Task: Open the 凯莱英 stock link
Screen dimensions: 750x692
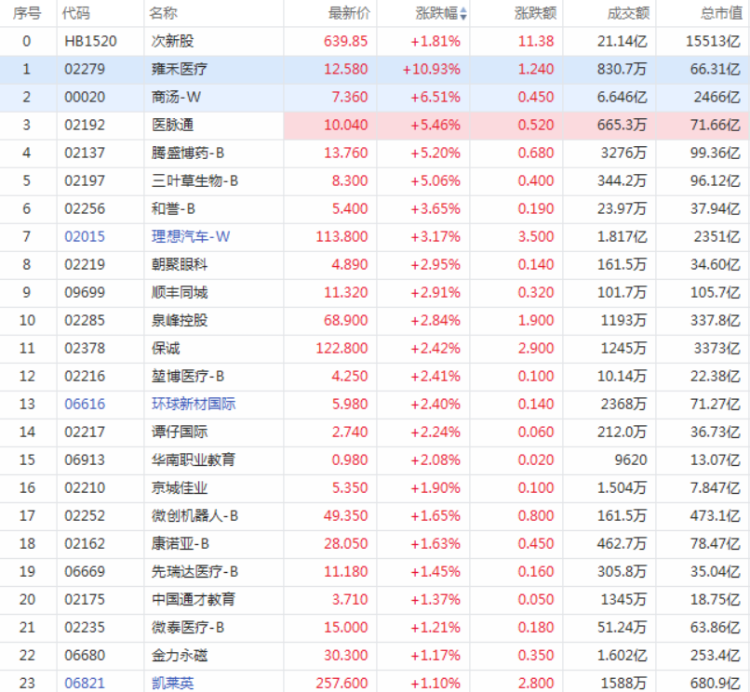Action: click(x=173, y=682)
